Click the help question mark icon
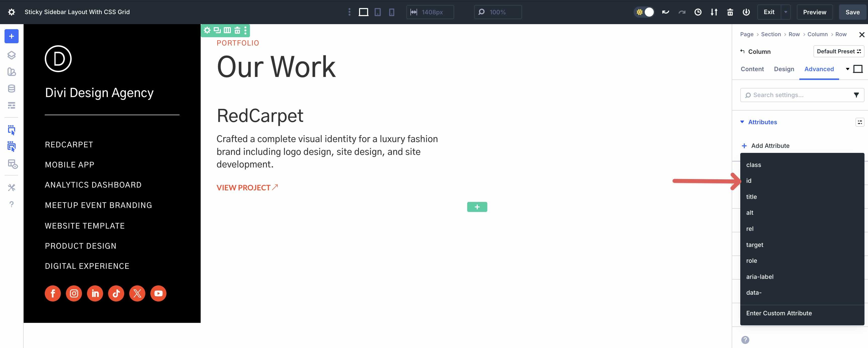The width and height of the screenshot is (868, 348). coord(12,204)
